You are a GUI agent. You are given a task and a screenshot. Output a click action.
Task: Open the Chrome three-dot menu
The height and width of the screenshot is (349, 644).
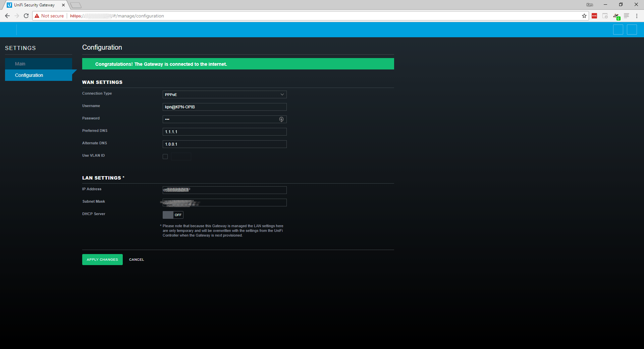(637, 16)
